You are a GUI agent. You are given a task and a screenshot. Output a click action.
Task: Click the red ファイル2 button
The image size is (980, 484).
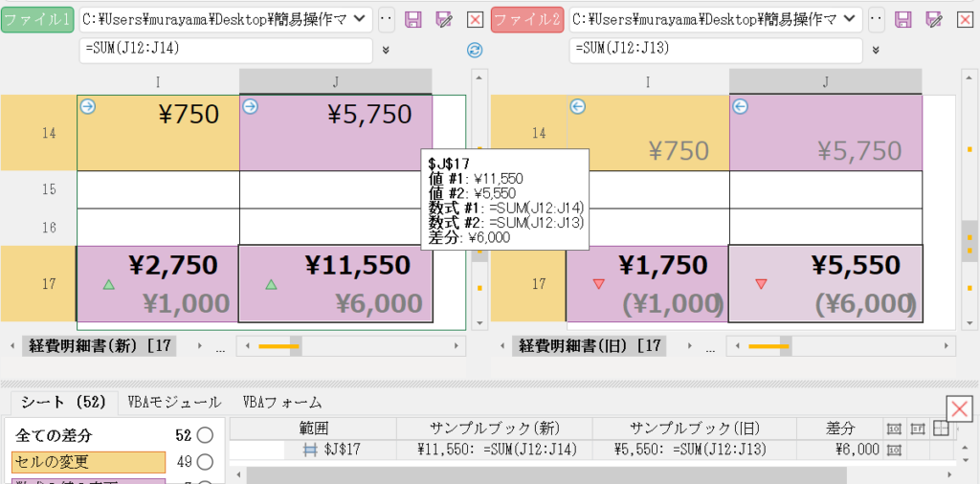tap(527, 19)
